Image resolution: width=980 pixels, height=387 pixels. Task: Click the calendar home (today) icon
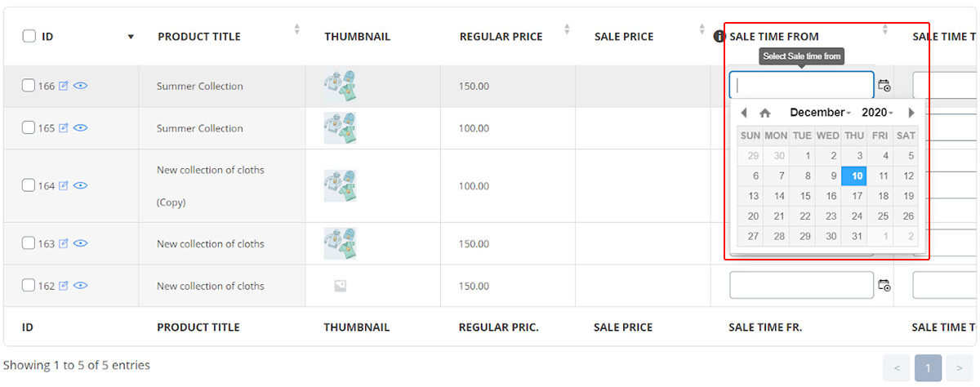[764, 113]
